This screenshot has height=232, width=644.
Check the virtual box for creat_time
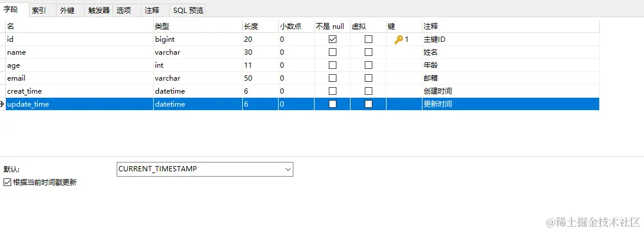(368, 91)
